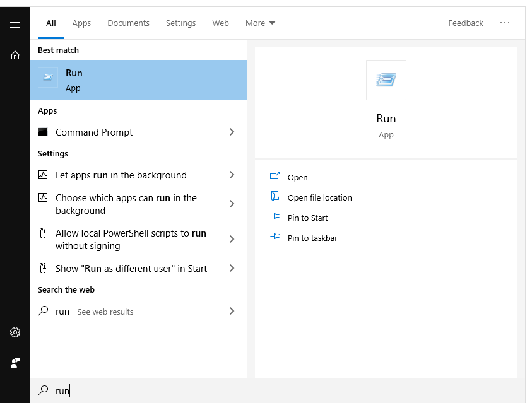Click the search input containing run
Viewport: 532px width, 403px height.
click(278, 390)
